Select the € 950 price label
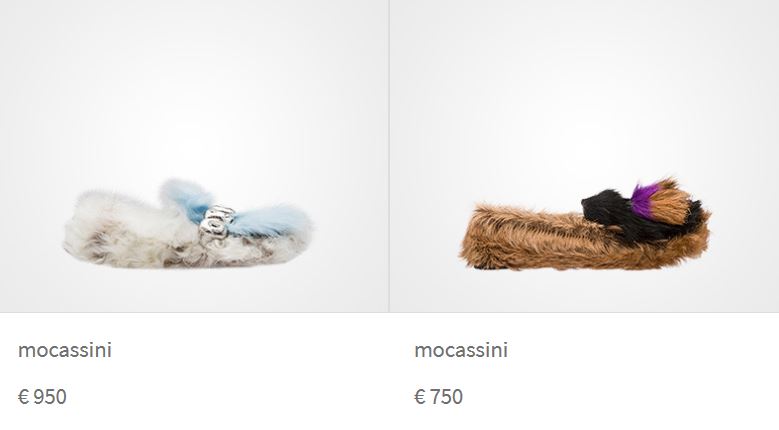Screen dimensions: 779x430 point(42,397)
